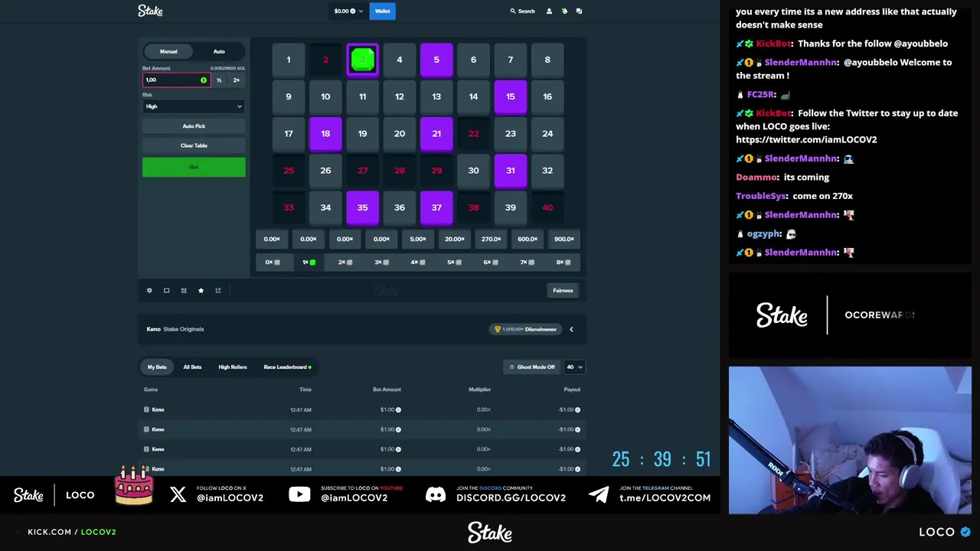Click the YouTube icon in banner
Image resolution: width=980 pixels, height=551 pixels.
299,494
